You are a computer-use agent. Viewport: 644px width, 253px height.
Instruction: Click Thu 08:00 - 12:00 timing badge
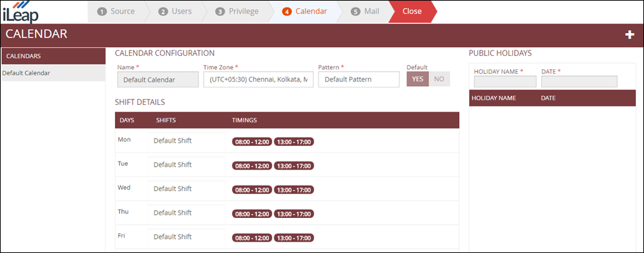(252, 214)
